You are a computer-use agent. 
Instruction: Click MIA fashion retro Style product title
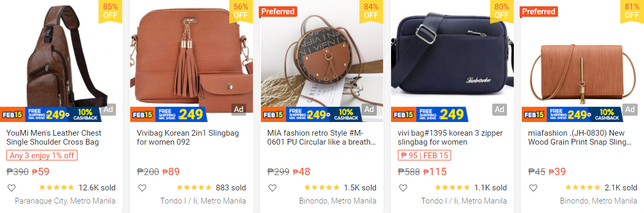321,137
